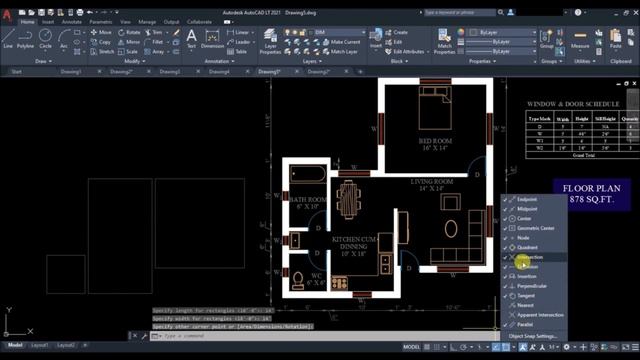Click the Mirror tool
Image resolution: width=640 pixels, height=360 pixels.
(x=129, y=42)
